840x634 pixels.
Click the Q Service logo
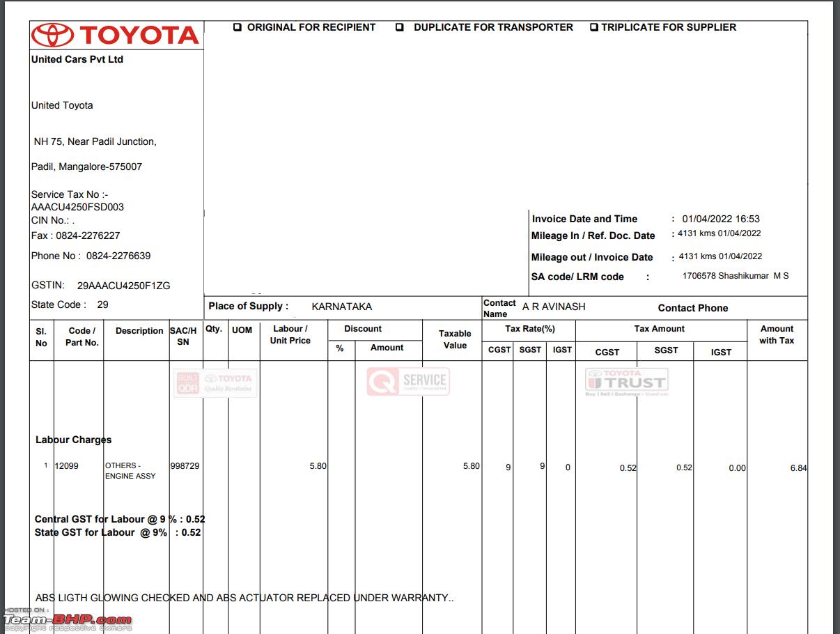[x=408, y=381]
